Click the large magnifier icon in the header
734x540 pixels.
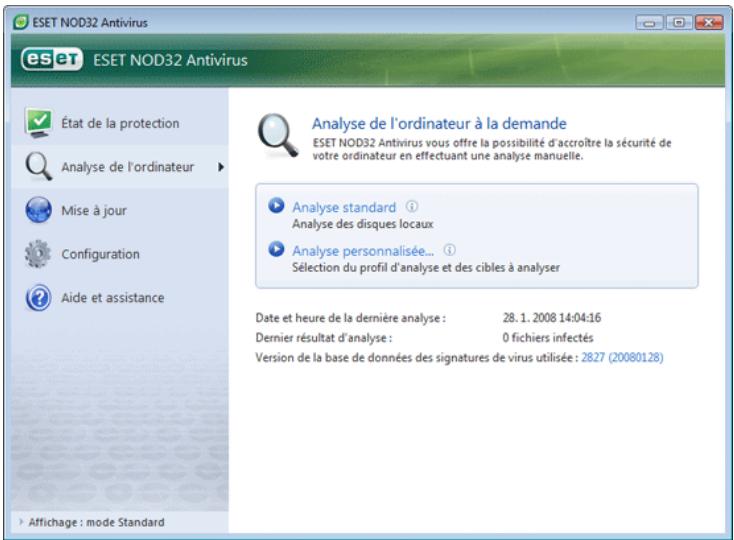coord(278,136)
